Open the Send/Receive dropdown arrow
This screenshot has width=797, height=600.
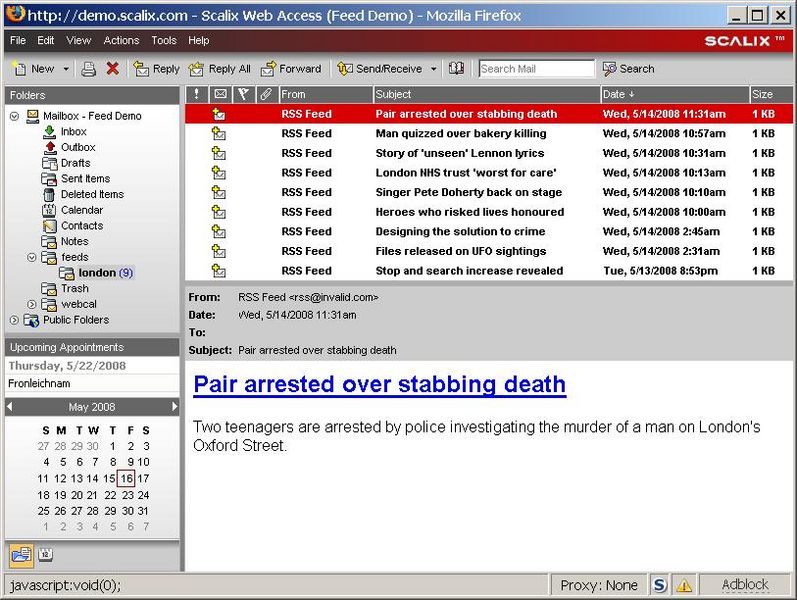point(433,69)
